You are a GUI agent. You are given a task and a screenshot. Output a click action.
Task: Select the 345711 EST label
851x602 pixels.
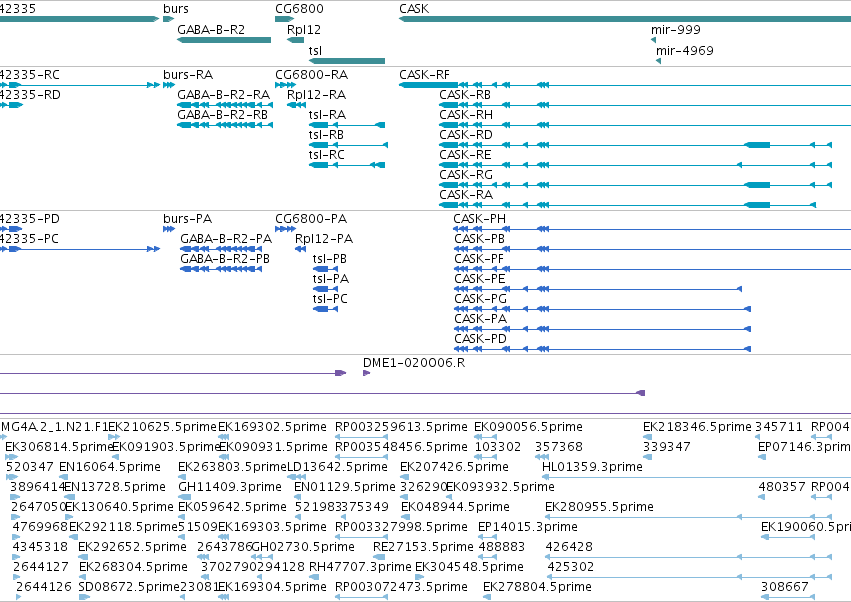click(x=779, y=427)
